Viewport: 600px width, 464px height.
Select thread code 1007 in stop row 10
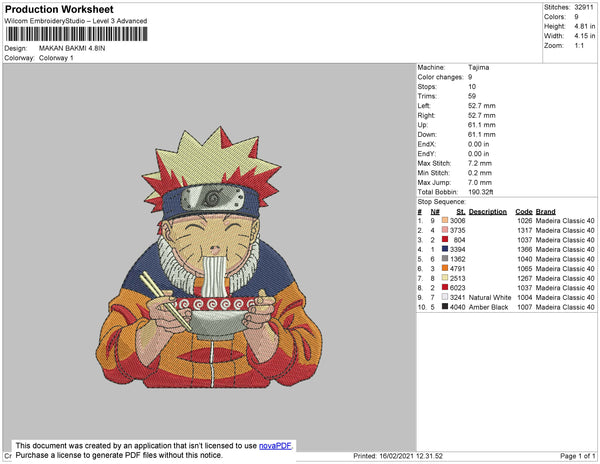tap(524, 307)
